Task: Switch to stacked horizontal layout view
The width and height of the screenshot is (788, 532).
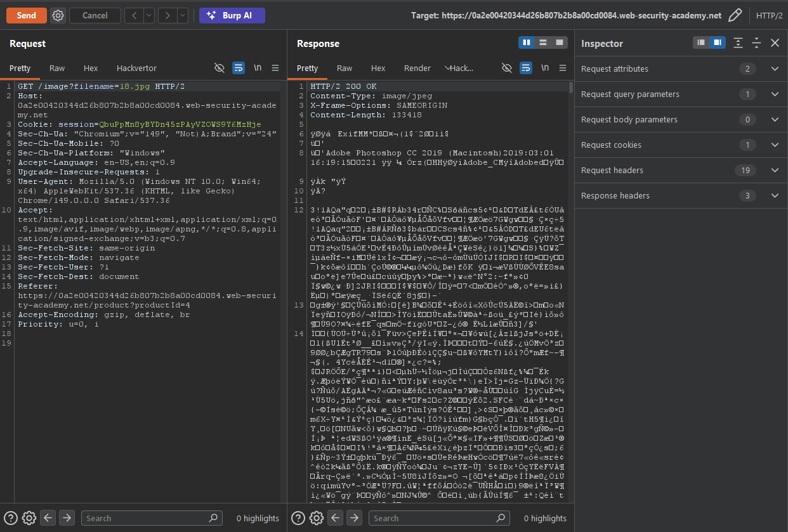Action: pyautogui.click(x=543, y=42)
